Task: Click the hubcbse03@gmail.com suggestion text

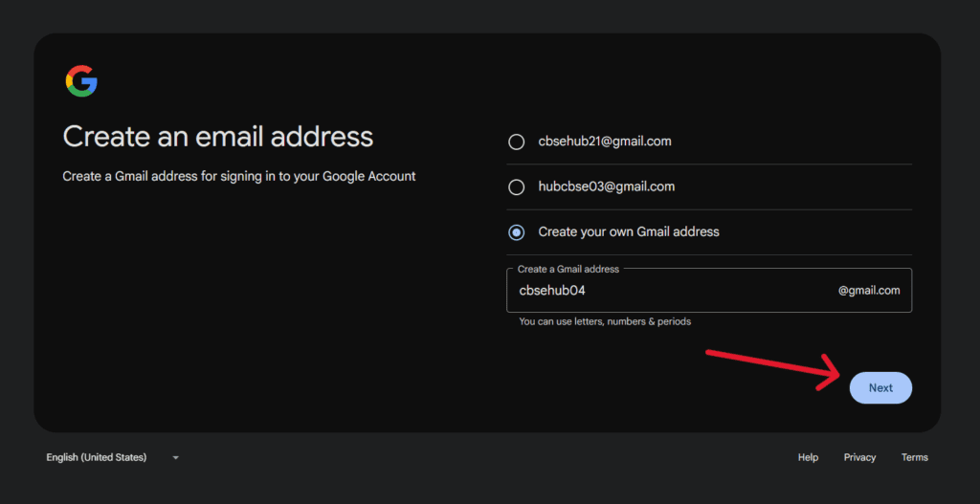Action: [607, 187]
